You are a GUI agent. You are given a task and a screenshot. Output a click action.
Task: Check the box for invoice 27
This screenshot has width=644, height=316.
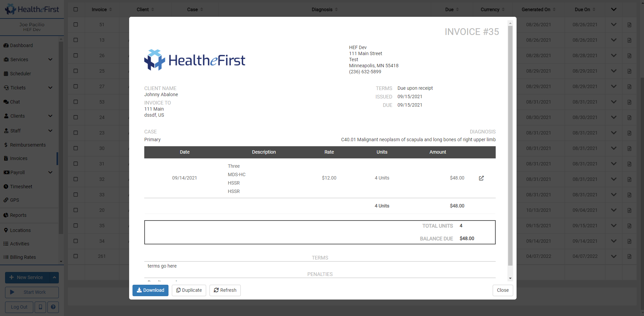point(76,86)
